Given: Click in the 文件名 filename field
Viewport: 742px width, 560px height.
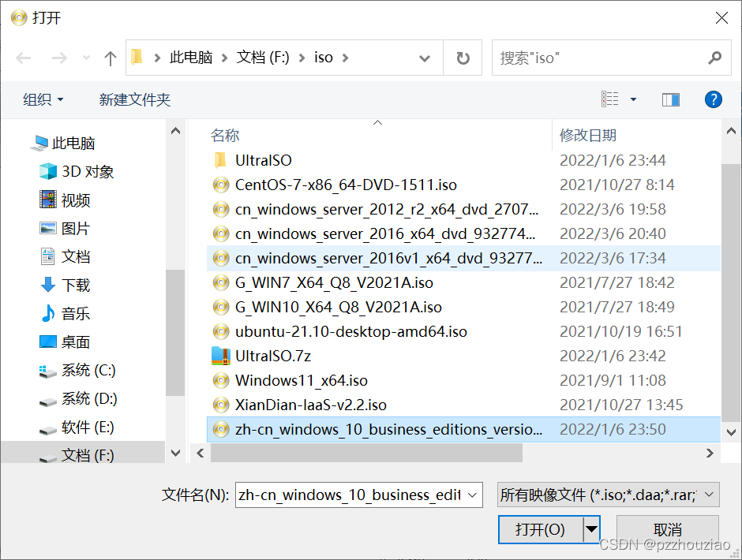Looking at the screenshot, I should (x=350, y=495).
